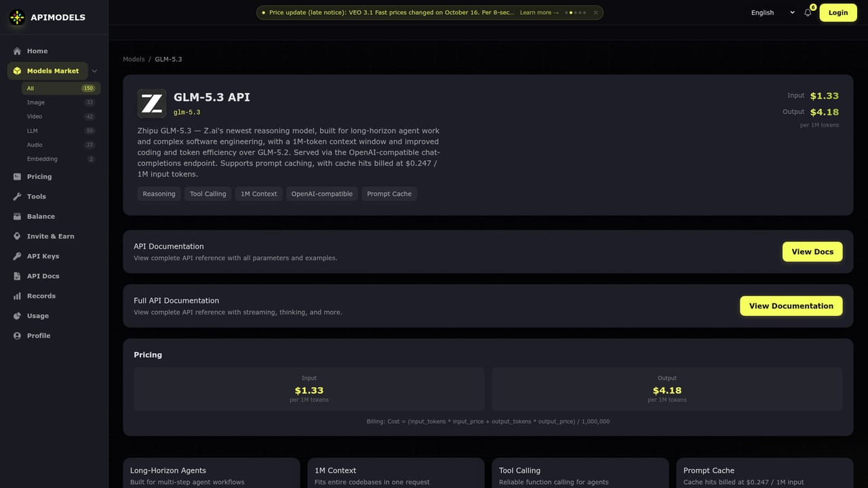Viewport: 868px width, 488px height.
Task: Go to Models in the breadcrumb
Action: coord(134,59)
